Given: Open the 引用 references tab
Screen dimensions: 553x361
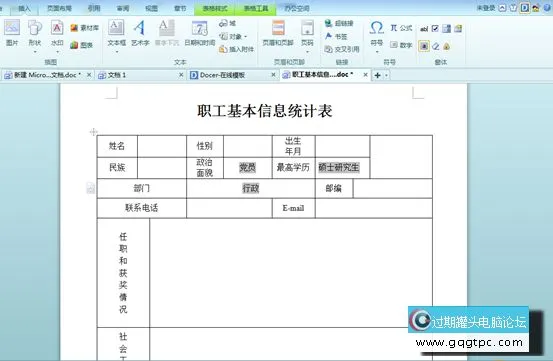Looking at the screenshot, I should click(x=94, y=8).
